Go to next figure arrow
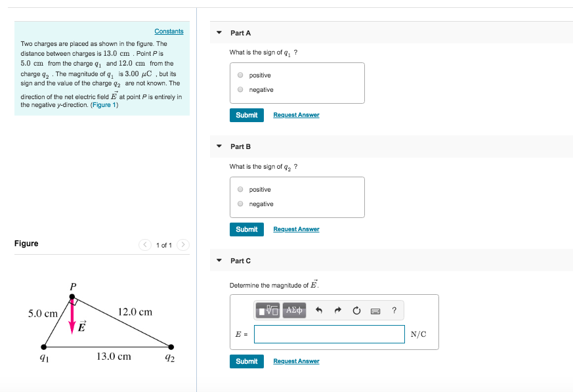Screen dimensions: 573x392 click(183, 245)
